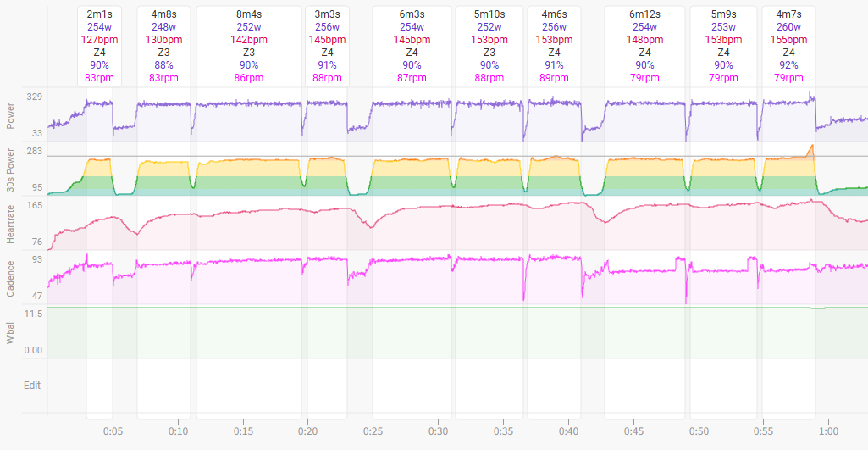Select the 4m8s interval duration label
The height and width of the screenshot is (450, 868).
pos(163,14)
